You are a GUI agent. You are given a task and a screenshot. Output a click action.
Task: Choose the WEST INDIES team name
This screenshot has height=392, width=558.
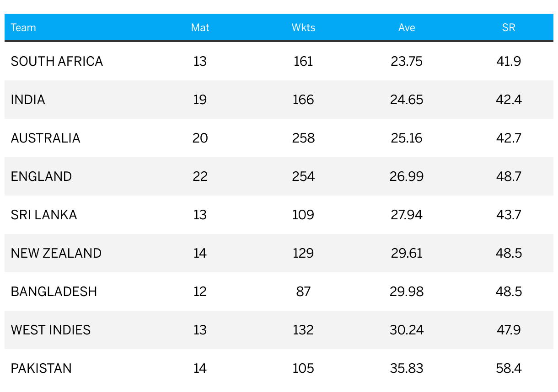click(51, 330)
